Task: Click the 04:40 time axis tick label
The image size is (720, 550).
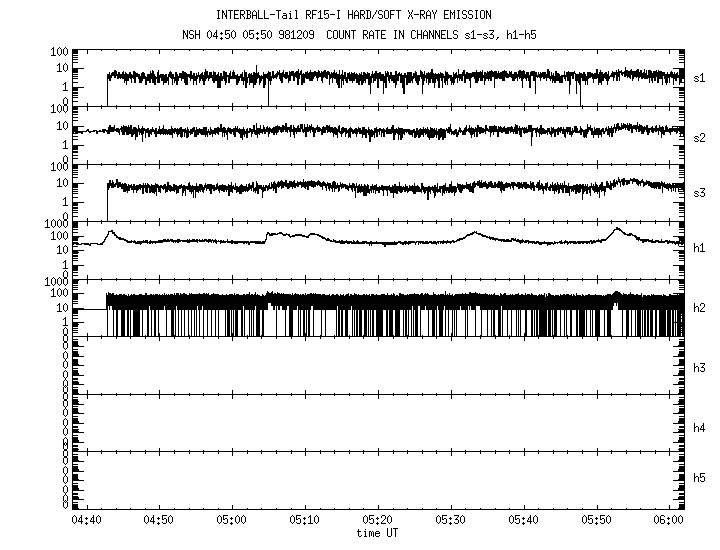Action: [x=86, y=521]
